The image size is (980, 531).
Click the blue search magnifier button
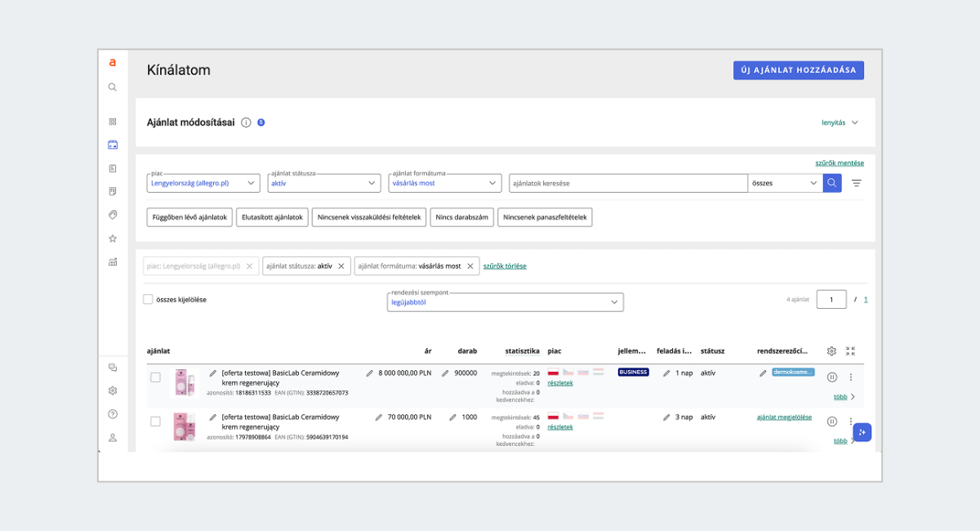pos(831,183)
